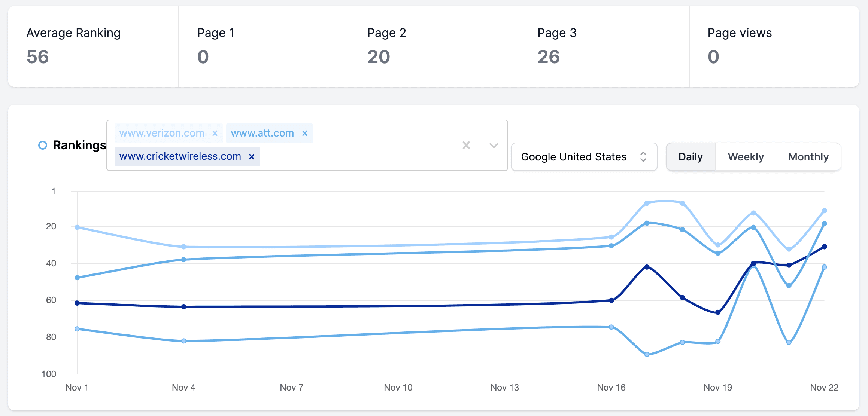Open the Page 1 stat card
Screen dimensions: 868x416
264,46
